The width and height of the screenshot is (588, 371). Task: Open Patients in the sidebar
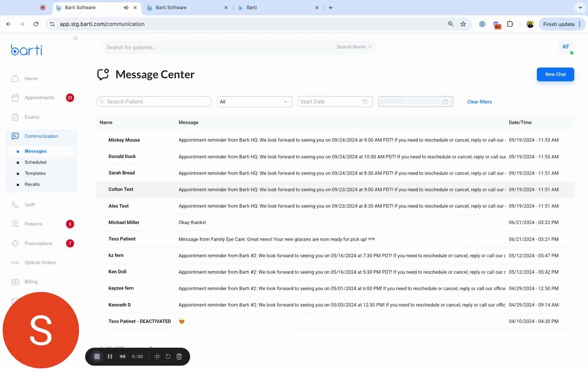(x=33, y=224)
